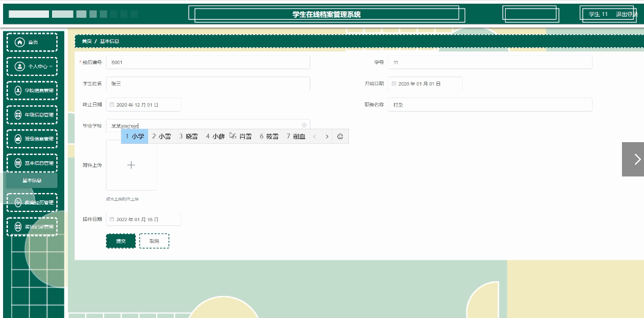The image size is (644, 318).
Task: Click the icon beside 班级信息管理
Action: (x=18, y=139)
